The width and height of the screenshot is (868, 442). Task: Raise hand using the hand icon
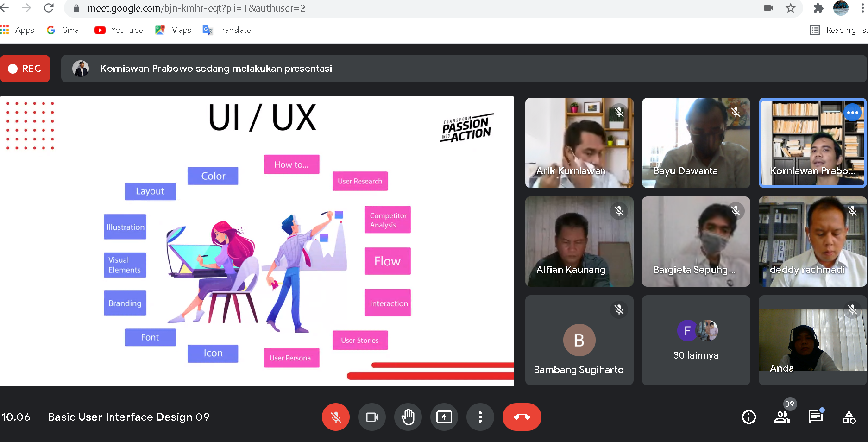(408, 417)
